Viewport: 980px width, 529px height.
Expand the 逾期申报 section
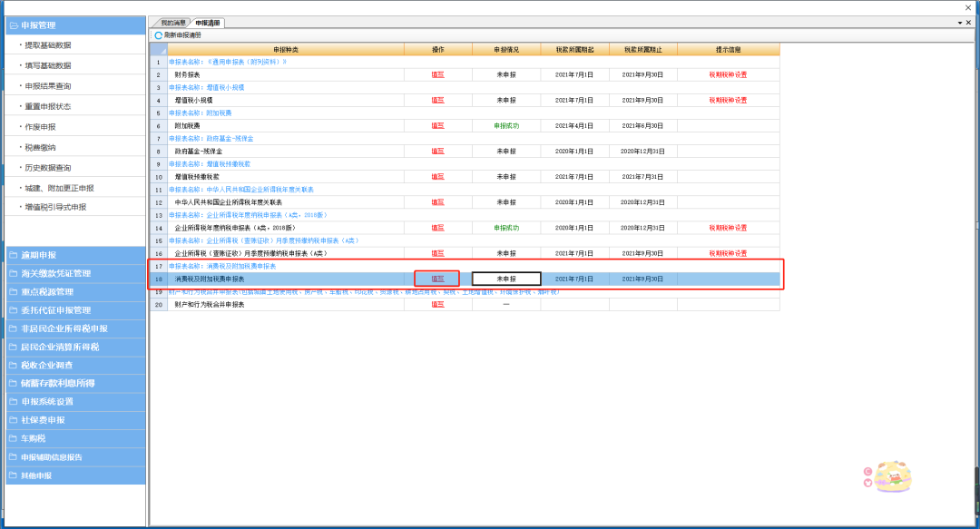pyautogui.click(x=75, y=255)
